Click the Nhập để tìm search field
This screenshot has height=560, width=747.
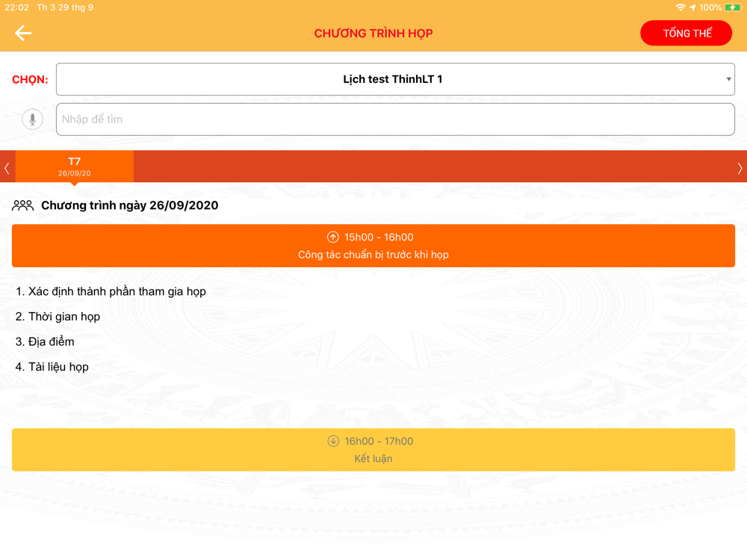(395, 119)
